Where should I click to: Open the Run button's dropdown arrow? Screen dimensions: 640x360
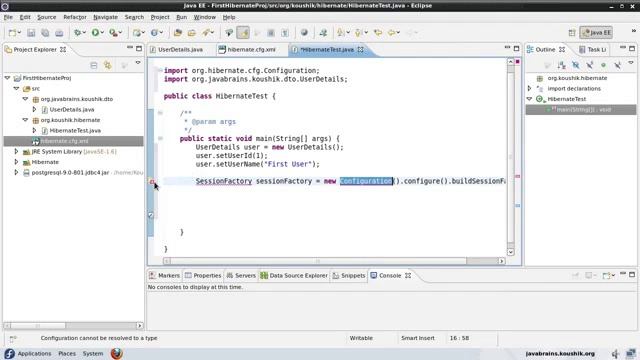click(x=102, y=33)
